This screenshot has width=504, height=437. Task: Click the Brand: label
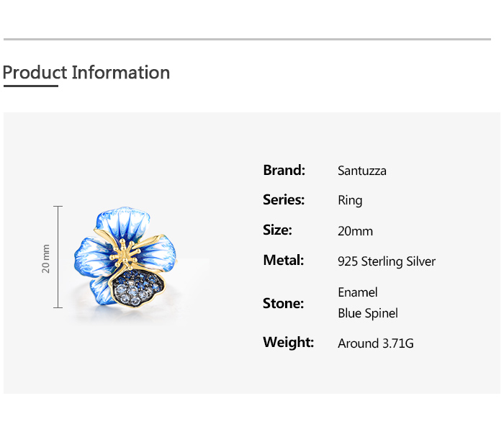click(284, 170)
